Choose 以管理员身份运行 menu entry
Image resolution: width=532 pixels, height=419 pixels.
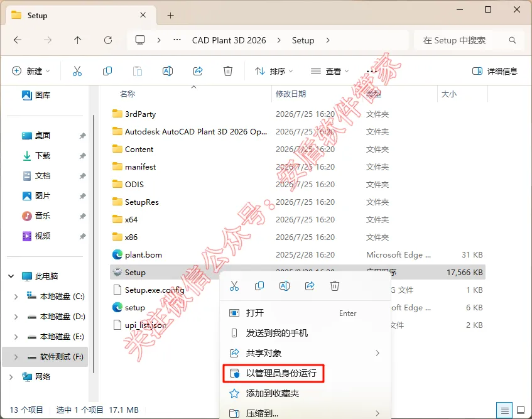(305, 373)
